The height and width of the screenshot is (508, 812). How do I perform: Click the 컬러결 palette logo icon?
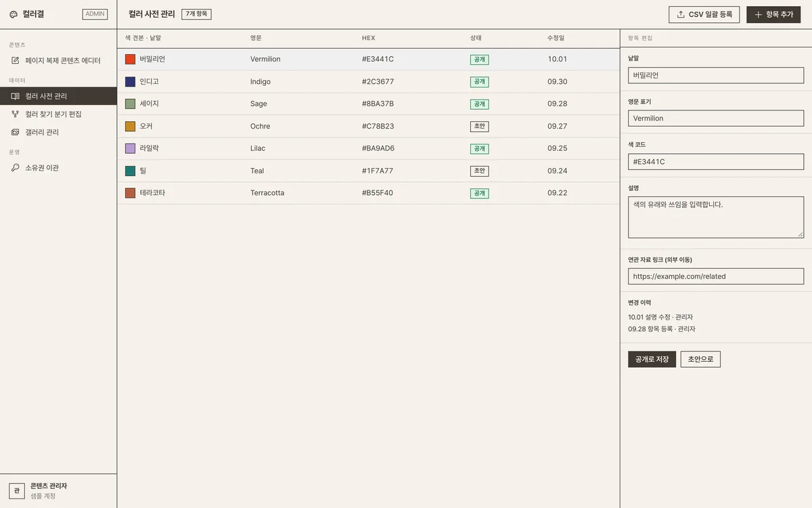tap(14, 14)
